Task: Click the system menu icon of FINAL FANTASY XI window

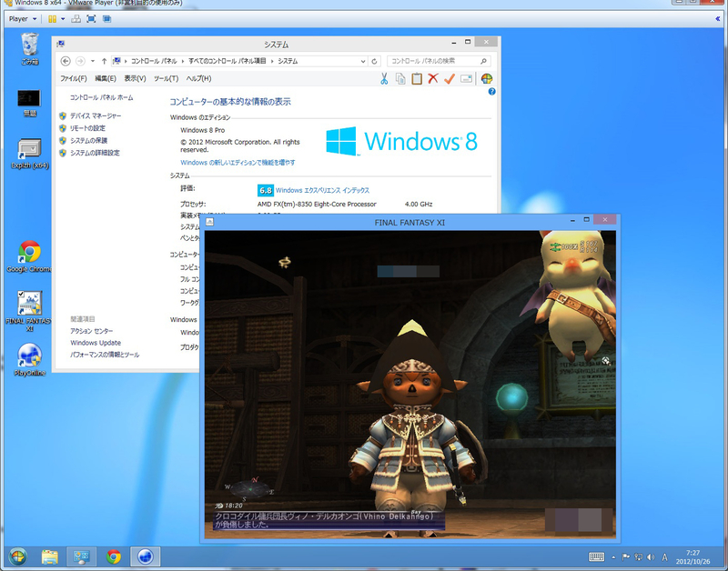Action: (x=210, y=222)
